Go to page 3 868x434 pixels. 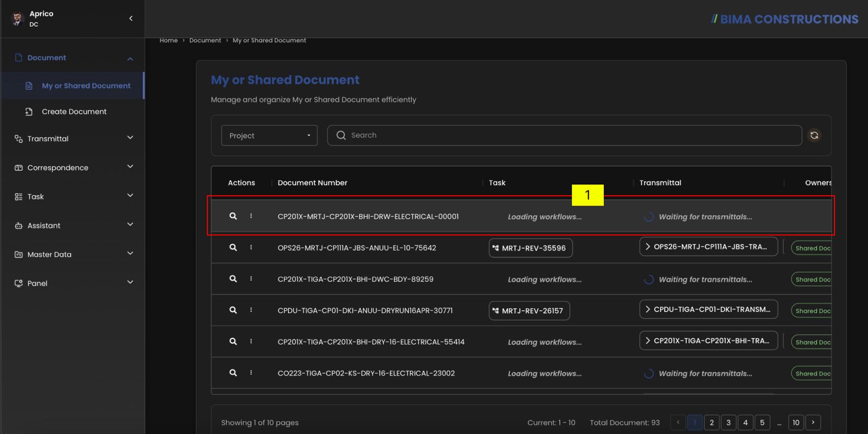[729, 422]
